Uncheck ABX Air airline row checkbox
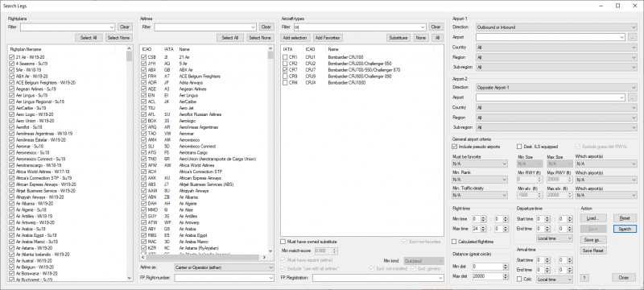644x290 pixels. pyautogui.click(x=144, y=70)
